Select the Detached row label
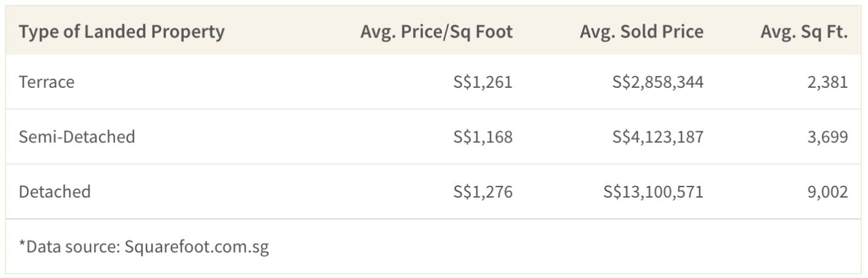 coord(55,191)
